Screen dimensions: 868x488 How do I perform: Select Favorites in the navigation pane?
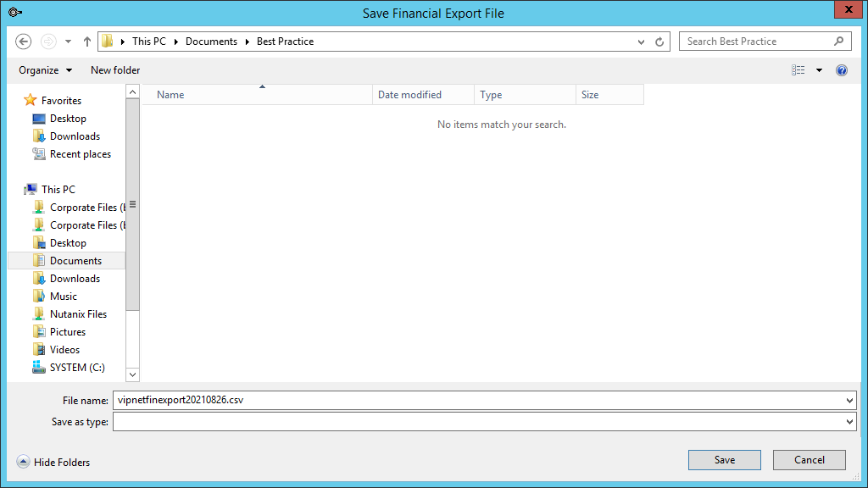point(61,101)
